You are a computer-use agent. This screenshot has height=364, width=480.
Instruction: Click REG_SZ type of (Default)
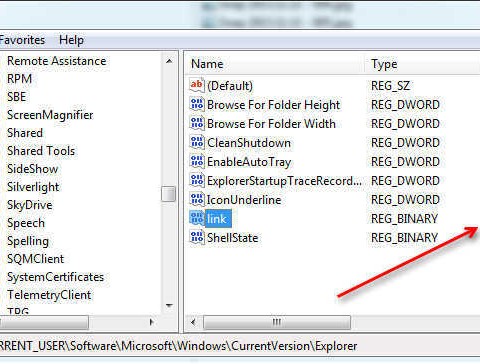click(390, 86)
